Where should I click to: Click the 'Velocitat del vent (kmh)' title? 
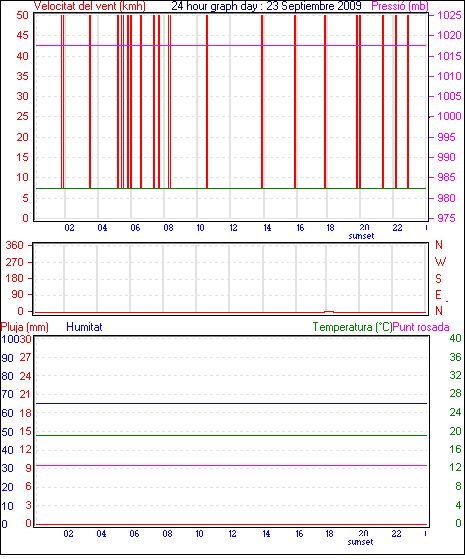click(90, 6)
